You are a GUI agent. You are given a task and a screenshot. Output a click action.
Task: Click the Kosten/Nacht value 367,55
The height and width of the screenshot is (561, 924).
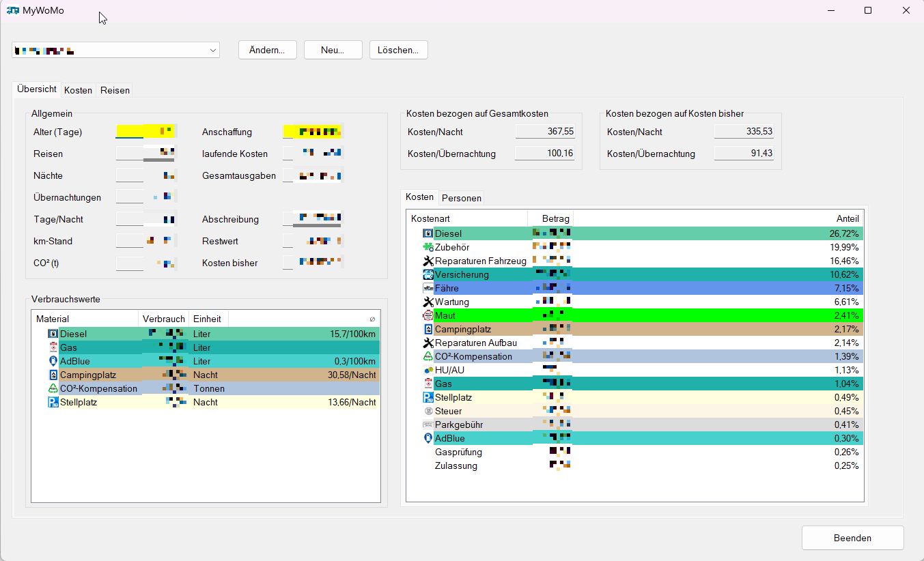click(544, 132)
